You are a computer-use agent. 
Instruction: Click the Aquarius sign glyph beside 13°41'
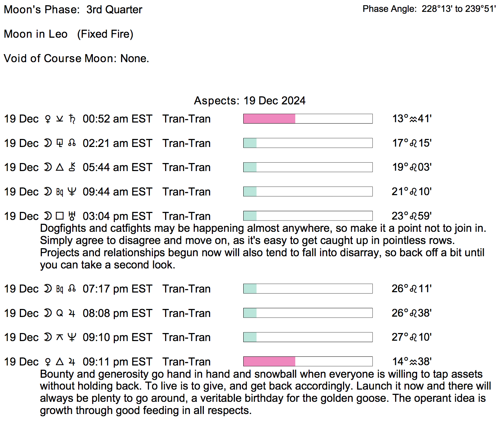413,119
